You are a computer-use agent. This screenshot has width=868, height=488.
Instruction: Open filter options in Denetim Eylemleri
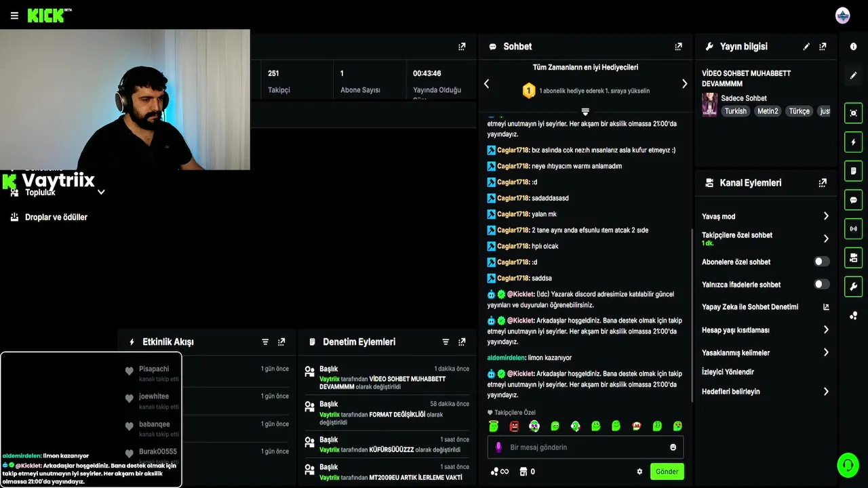click(x=446, y=342)
